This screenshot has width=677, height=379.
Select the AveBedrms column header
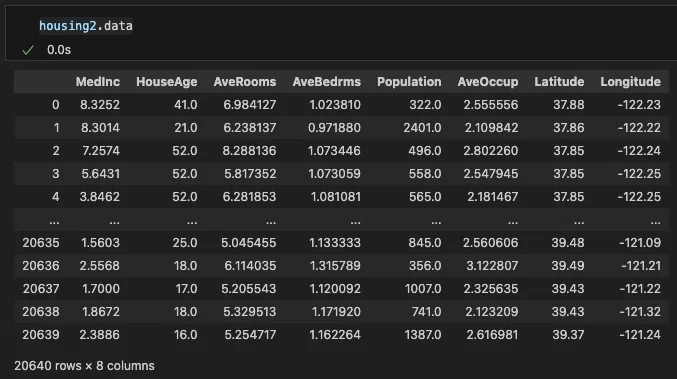326,82
